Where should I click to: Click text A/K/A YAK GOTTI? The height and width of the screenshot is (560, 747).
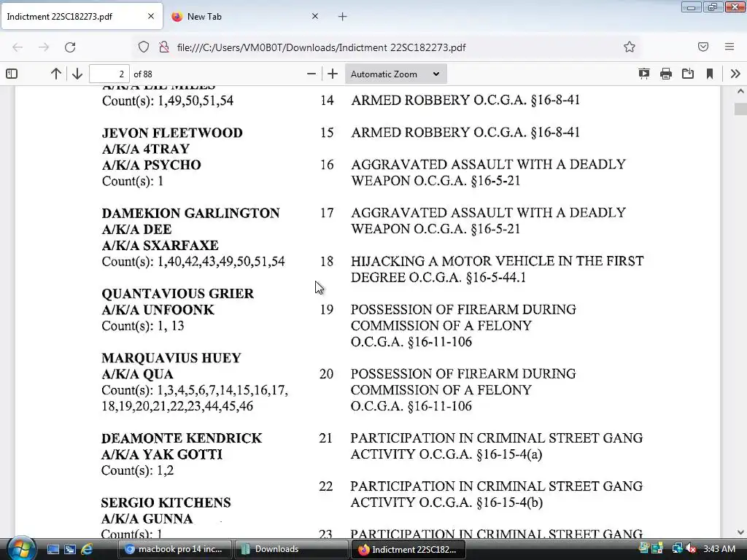[x=161, y=454]
